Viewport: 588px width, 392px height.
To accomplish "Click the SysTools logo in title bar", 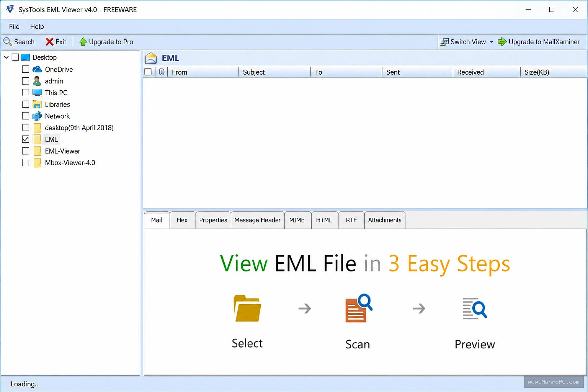I will 10,9.
